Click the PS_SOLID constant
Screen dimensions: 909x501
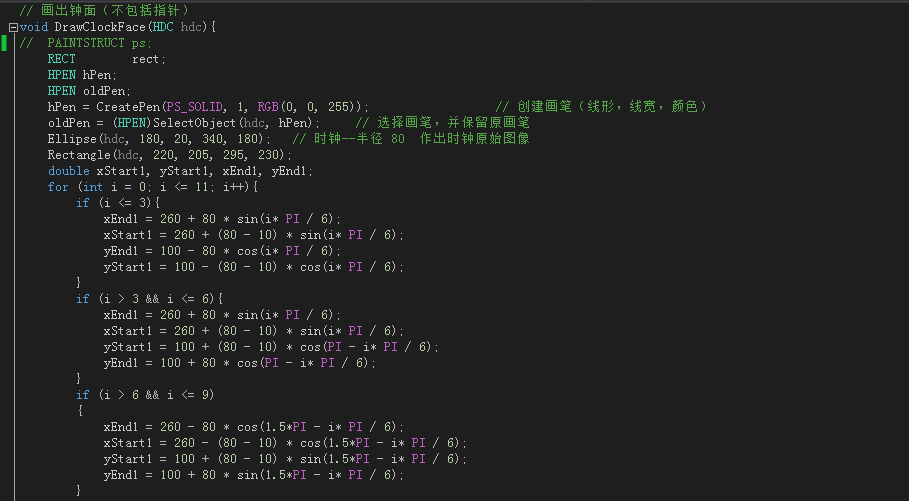[195, 107]
